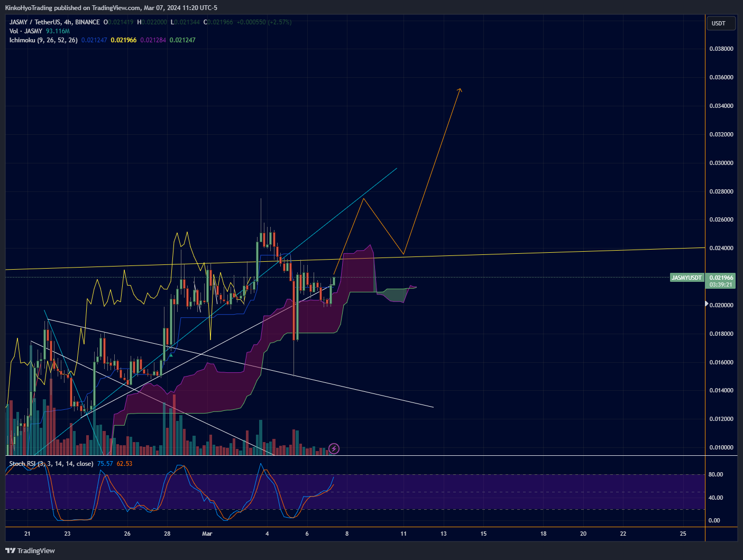
Task: Click date 8 on the time axis
Action: coord(347,534)
